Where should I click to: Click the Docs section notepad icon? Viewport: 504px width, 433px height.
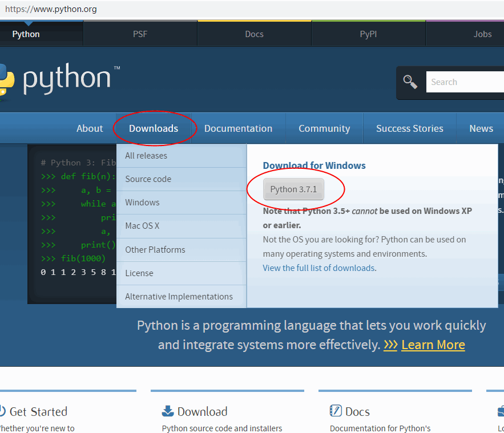coord(336,411)
